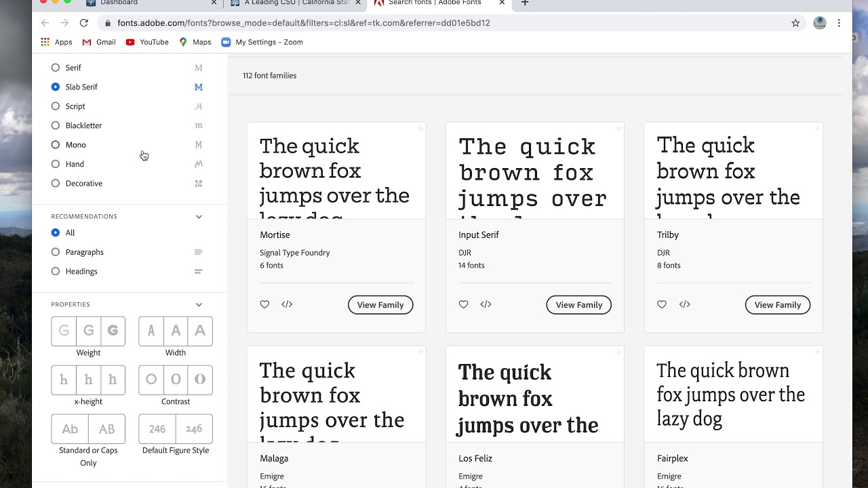
Task: Click the Fairplex sample text preview
Action: pos(733,395)
